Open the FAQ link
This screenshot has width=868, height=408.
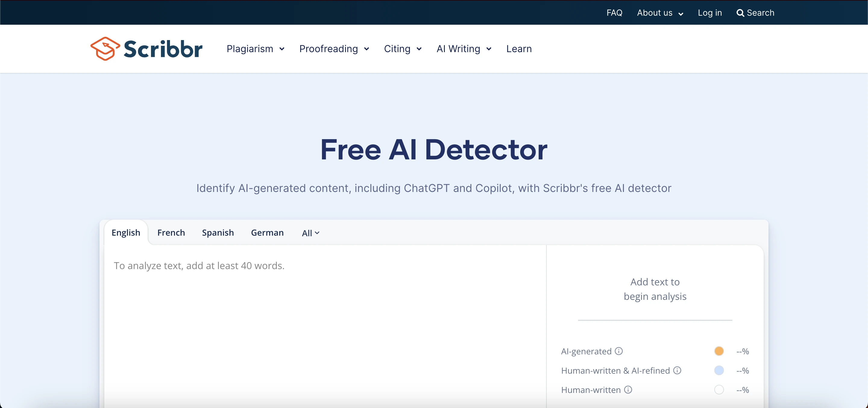click(x=614, y=13)
